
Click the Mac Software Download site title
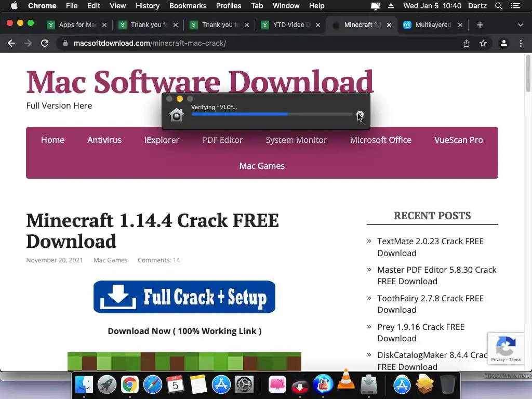[x=200, y=82]
